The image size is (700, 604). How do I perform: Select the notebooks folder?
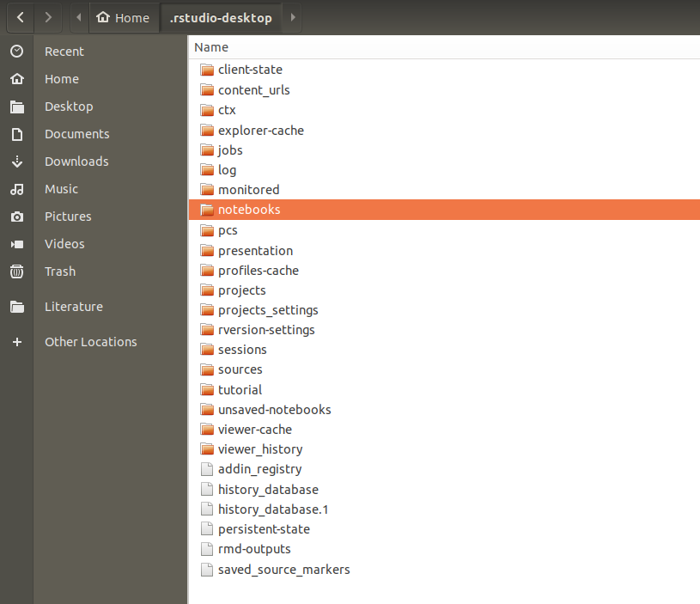click(249, 210)
